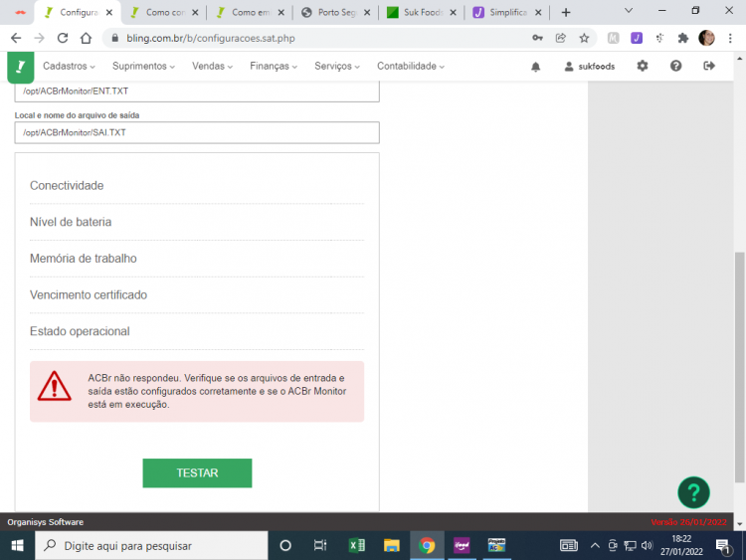Open Chrome three-dot menu
The image size is (746, 560).
click(730, 38)
